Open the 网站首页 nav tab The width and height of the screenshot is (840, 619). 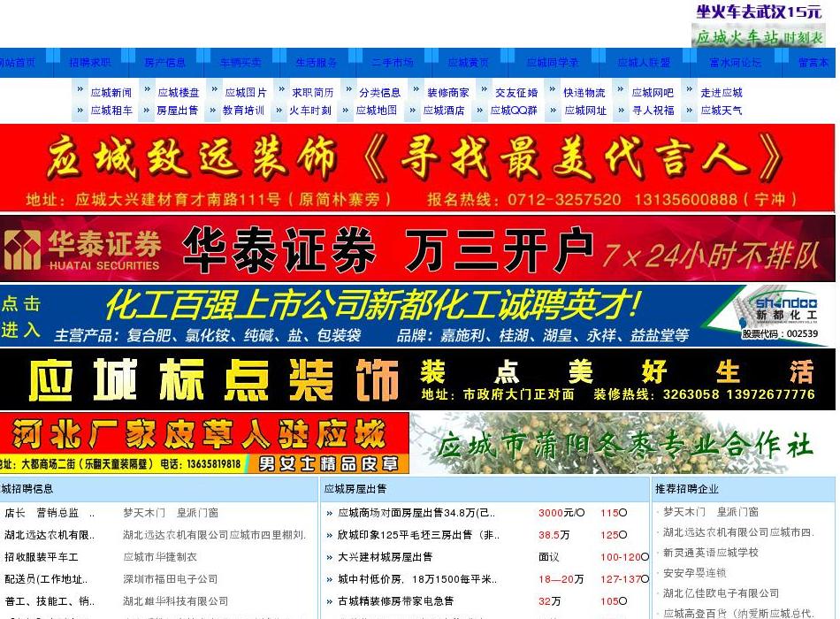(17, 63)
